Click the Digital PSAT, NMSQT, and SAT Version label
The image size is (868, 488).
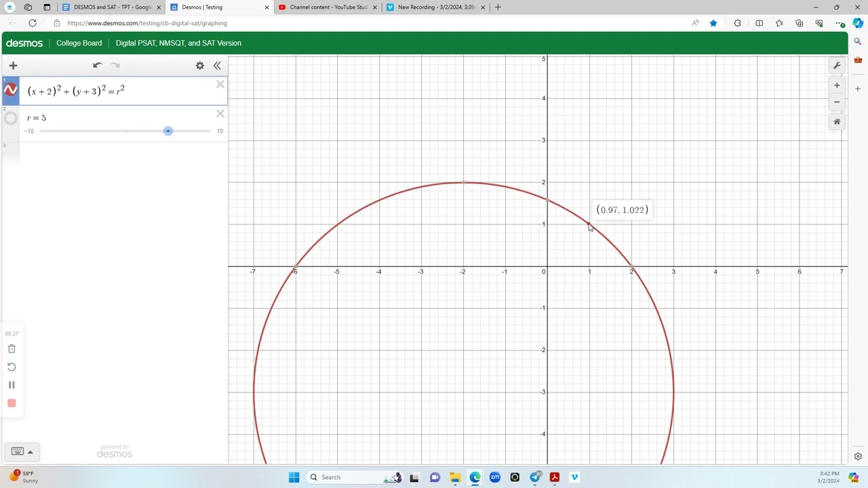(178, 43)
